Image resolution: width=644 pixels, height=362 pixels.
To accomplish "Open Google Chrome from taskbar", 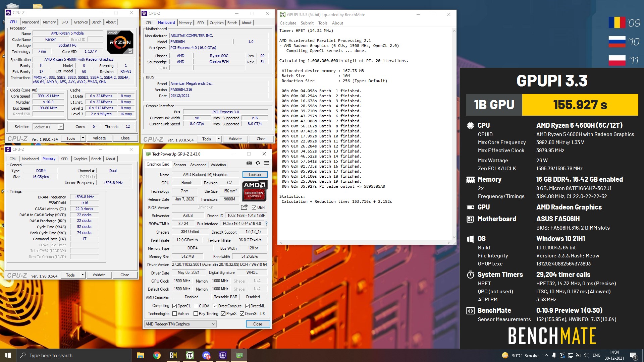I will [157, 355].
